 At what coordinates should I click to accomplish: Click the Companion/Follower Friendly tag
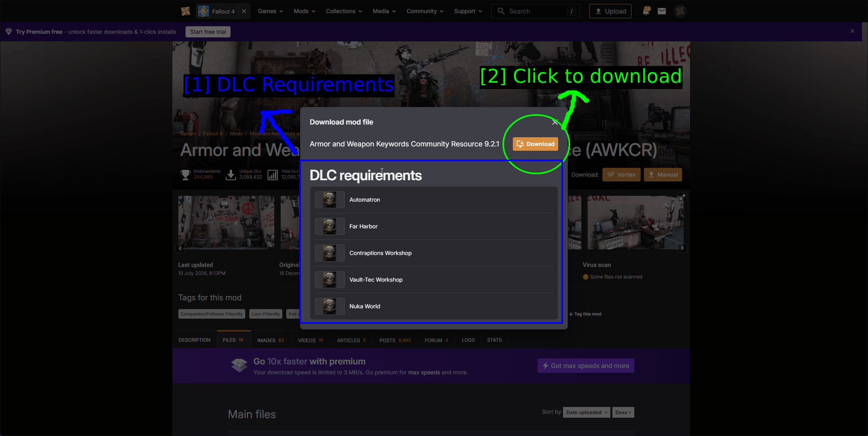[211, 314]
